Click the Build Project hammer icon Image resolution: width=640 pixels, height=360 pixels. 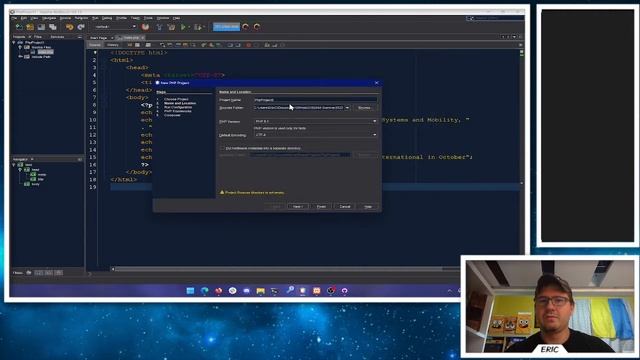coord(159,27)
